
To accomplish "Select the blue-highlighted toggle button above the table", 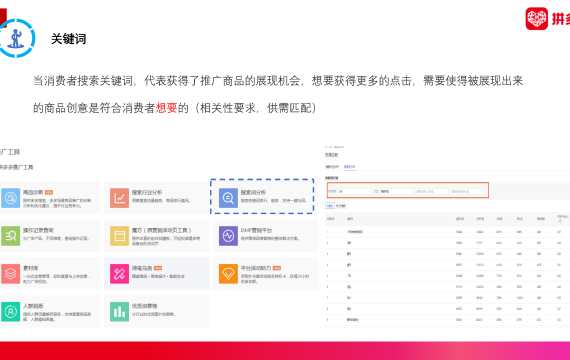I will click(330, 206).
